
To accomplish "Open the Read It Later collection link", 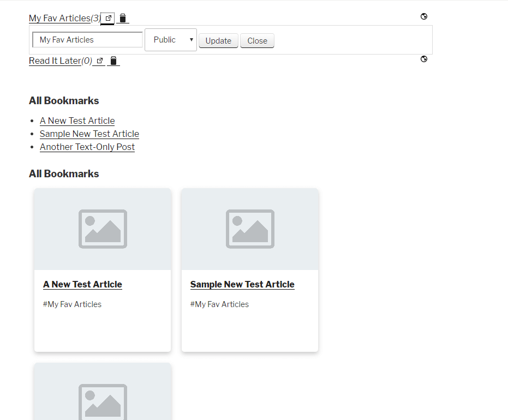I will pos(55,61).
